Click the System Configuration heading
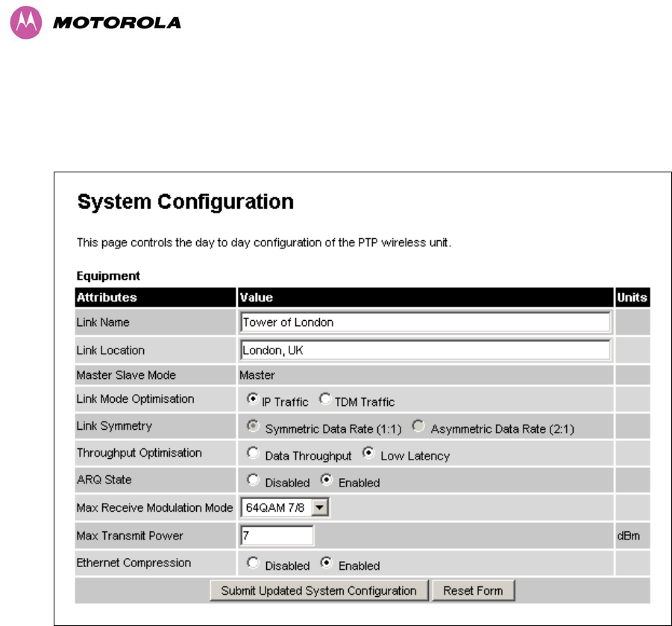672x626 pixels. pyautogui.click(x=186, y=202)
